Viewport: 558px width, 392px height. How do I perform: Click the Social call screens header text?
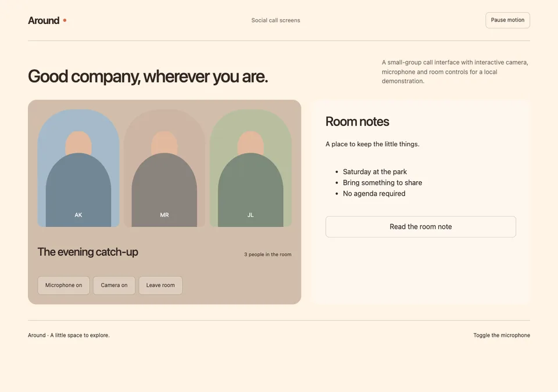276,20
